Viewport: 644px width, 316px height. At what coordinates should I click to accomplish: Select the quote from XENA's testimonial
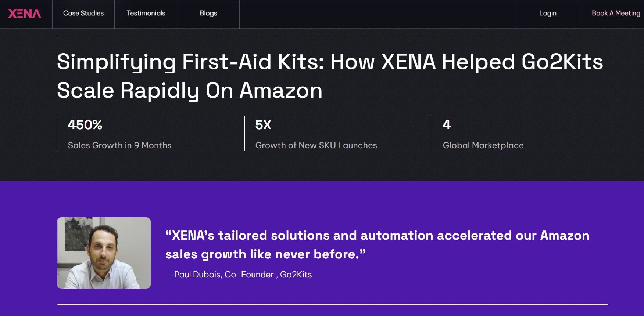click(x=378, y=244)
